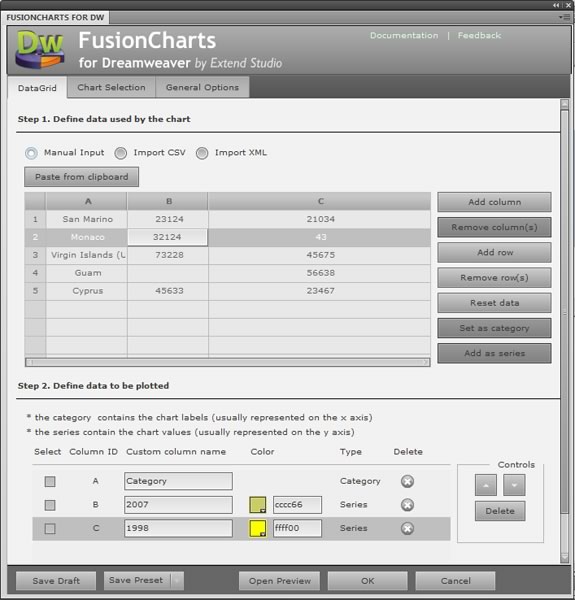This screenshot has height=600, width=575.
Task: Select row header 1 in the grid
Action: tap(35, 219)
